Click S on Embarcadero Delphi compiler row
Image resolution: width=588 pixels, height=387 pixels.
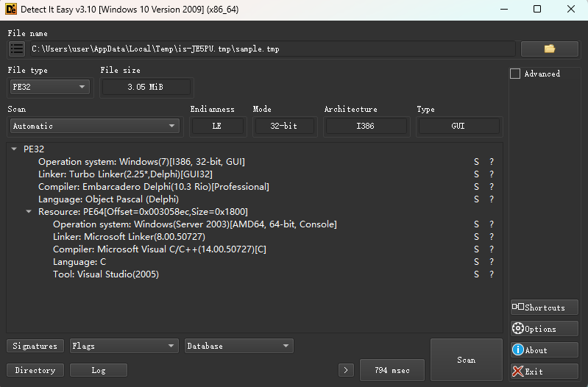pos(476,187)
